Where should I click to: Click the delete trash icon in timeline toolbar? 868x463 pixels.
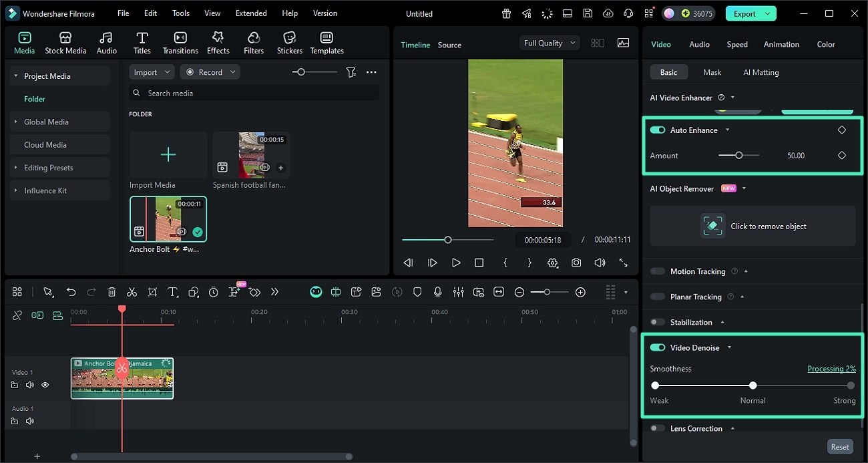tap(112, 292)
